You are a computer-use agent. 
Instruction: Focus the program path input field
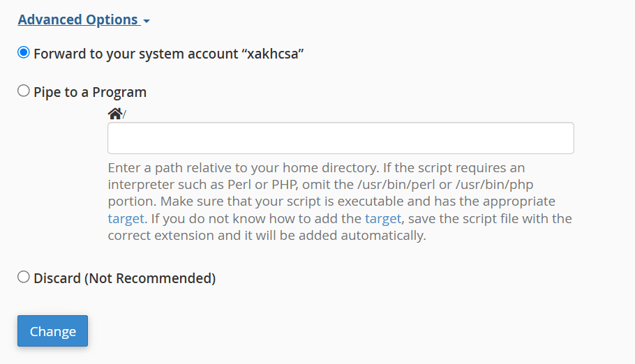(341, 138)
